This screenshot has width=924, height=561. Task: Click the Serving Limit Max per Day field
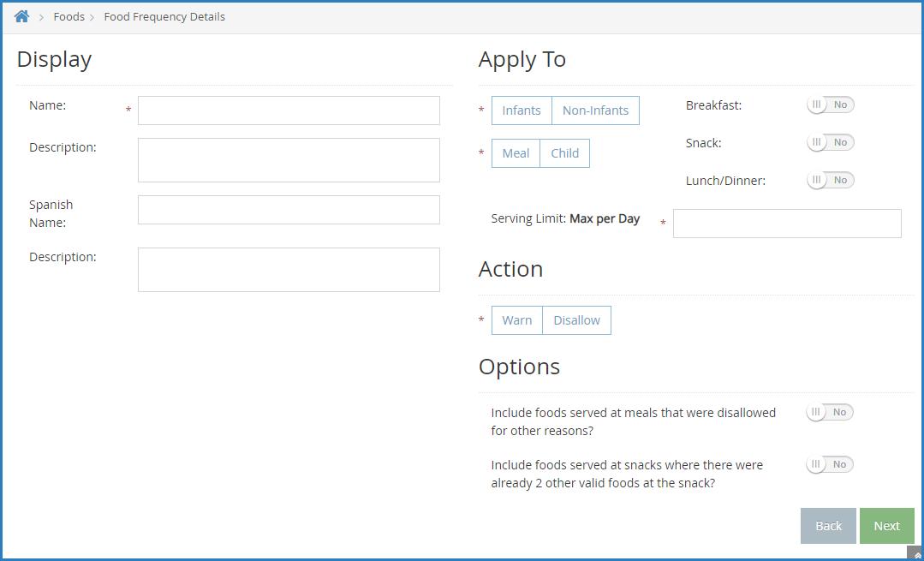(x=787, y=224)
